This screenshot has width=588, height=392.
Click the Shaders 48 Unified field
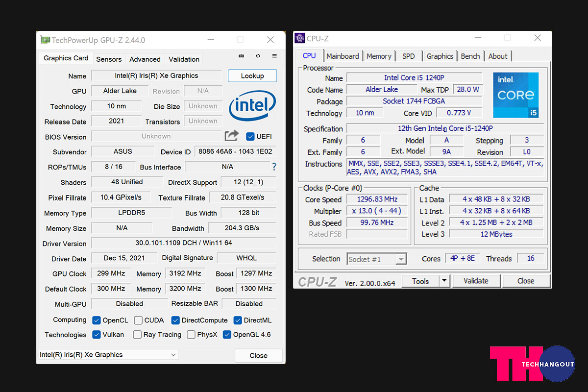coord(127,182)
